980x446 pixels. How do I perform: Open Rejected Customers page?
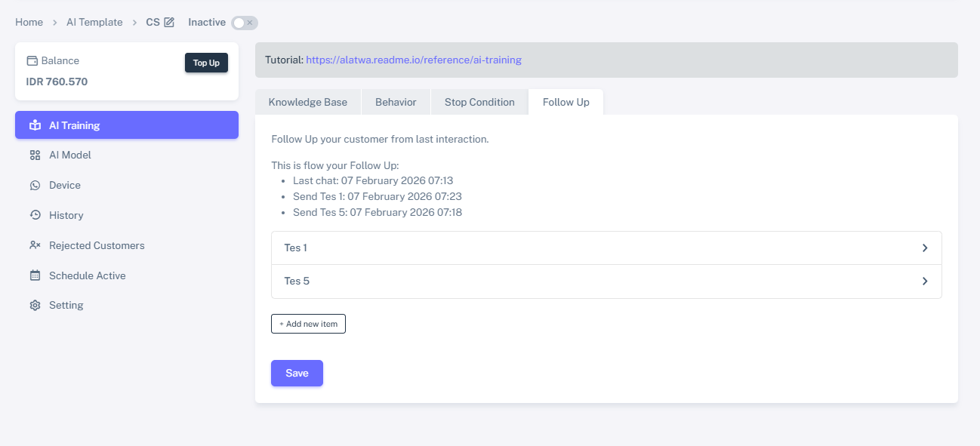(x=127, y=245)
